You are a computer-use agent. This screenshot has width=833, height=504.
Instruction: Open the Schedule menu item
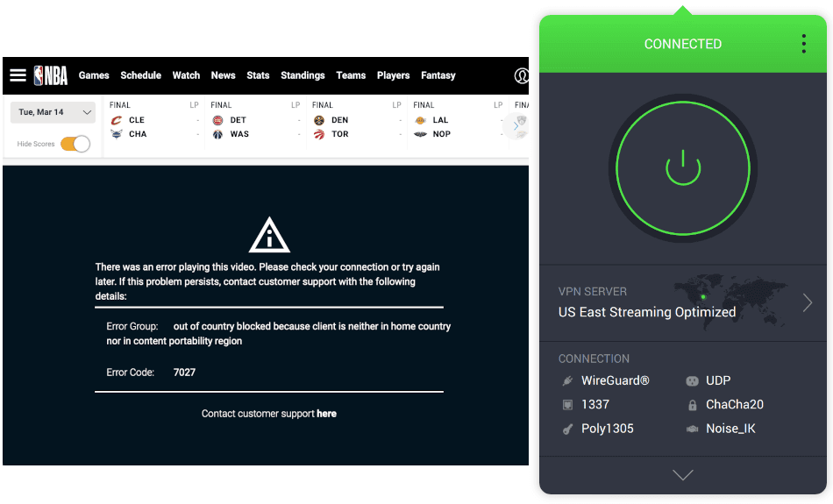141,75
